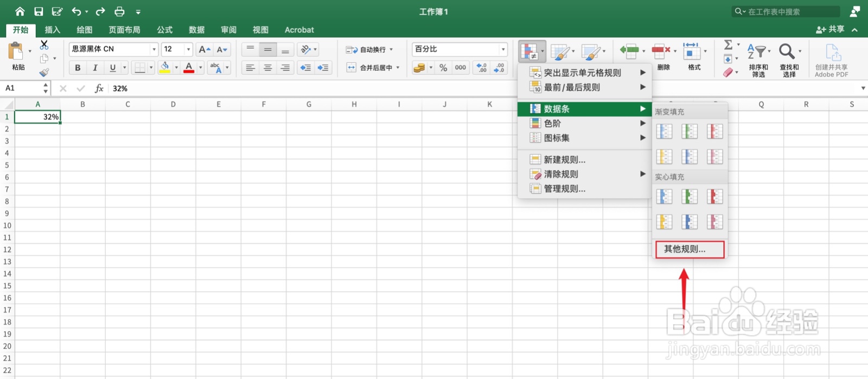Click the Insert cells icon

629,51
